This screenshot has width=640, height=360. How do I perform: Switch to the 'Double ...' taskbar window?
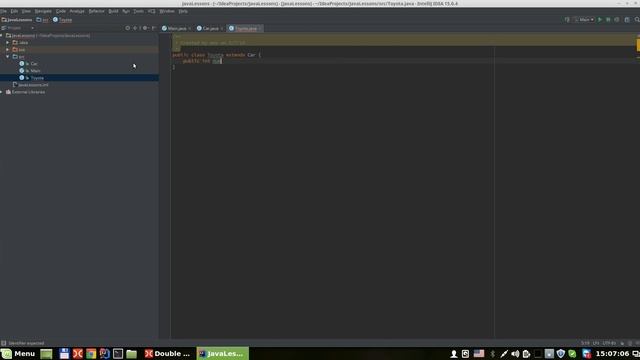(168, 353)
